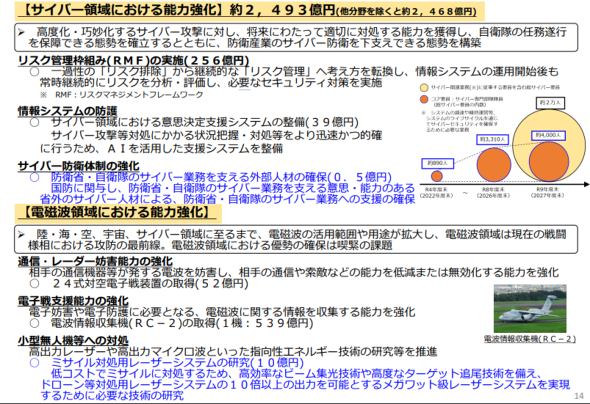The width and height of the screenshot is (590, 404).
Task: Click the line starting サイバー攻撃等対処にかかる状況把握
Action: (x=216, y=135)
